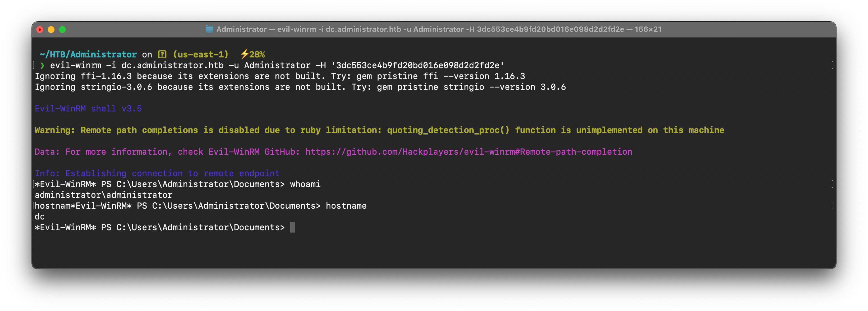
Task: Click the folder icon in the title bar
Action: (x=209, y=29)
